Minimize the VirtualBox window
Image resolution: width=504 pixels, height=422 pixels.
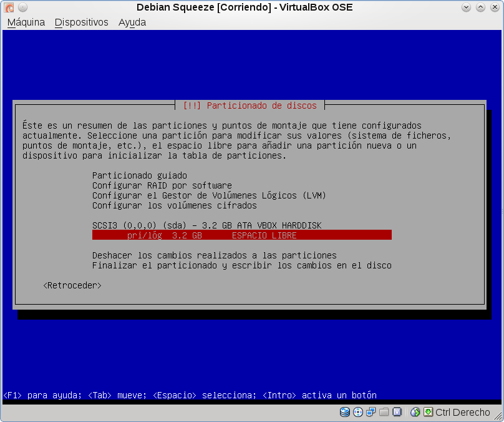click(466, 7)
